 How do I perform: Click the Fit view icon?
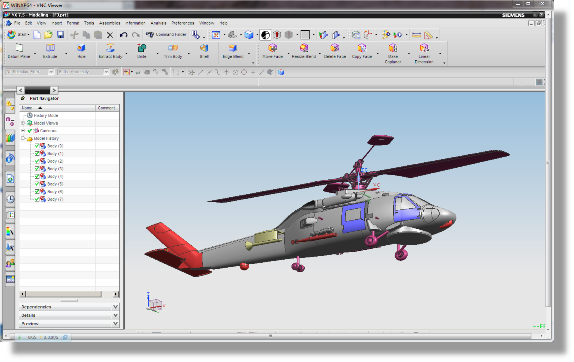coord(216,35)
